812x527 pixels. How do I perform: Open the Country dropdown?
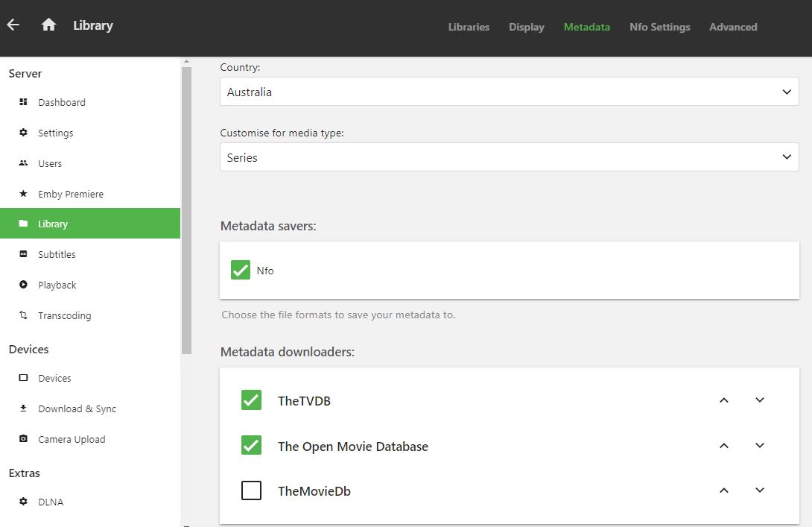click(x=509, y=92)
